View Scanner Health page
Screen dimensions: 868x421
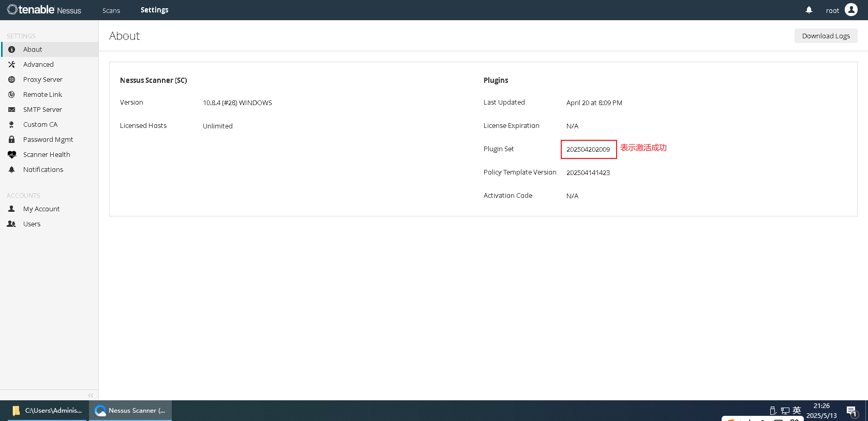(x=49, y=155)
